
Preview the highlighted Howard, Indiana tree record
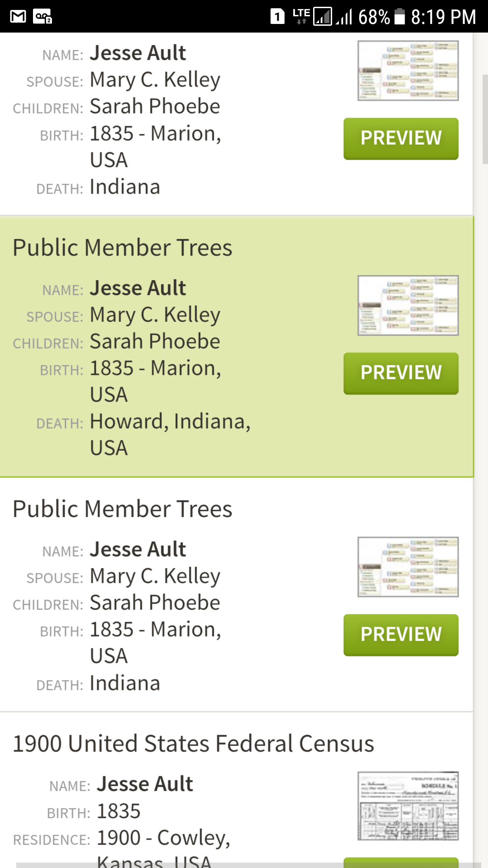pyautogui.click(x=401, y=373)
